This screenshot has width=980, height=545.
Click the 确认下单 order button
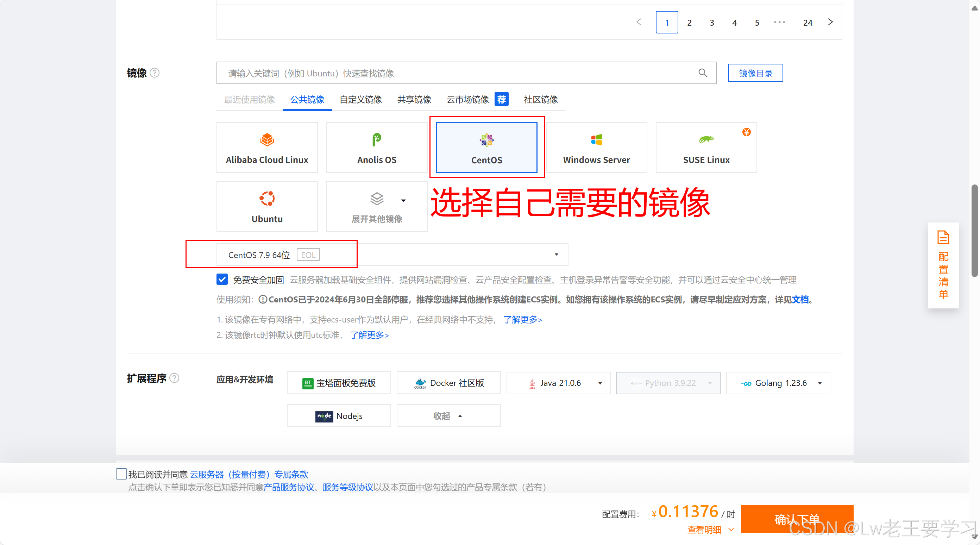click(x=797, y=519)
